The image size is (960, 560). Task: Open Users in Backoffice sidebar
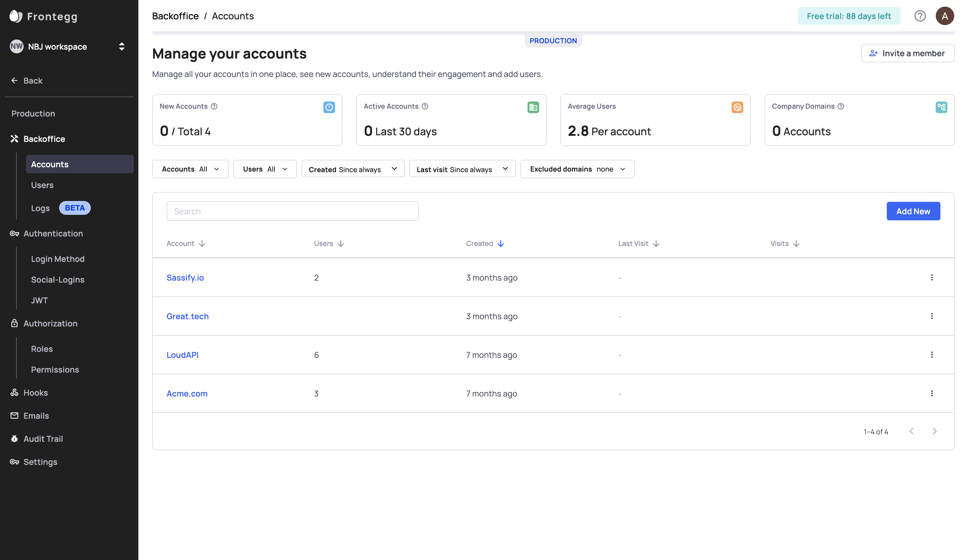click(42, 185)
